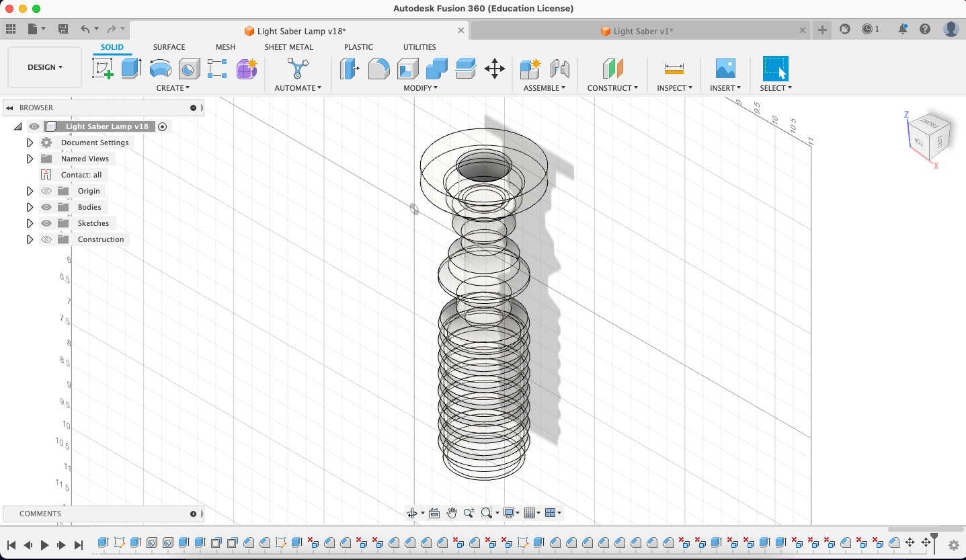Open the Light Saber v1 document tab
Screen dimensions: 966x560
click(x=637, y=30)
